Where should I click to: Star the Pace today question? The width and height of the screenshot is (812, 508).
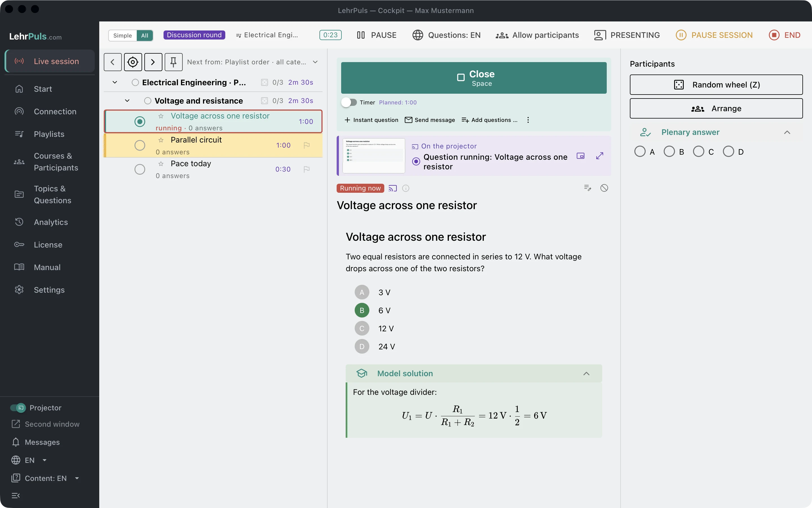(161, 164)
